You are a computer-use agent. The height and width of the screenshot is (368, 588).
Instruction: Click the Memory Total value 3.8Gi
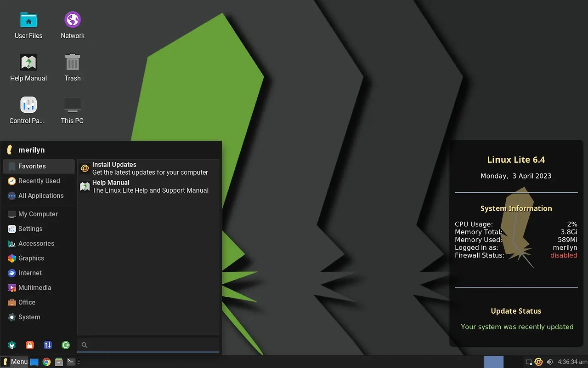point(569,232)
